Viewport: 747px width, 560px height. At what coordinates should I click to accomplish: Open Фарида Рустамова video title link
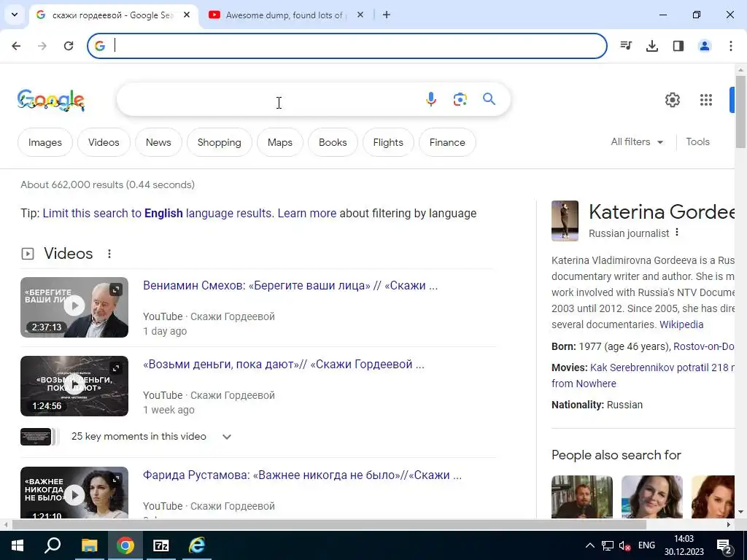click(302, 475)
